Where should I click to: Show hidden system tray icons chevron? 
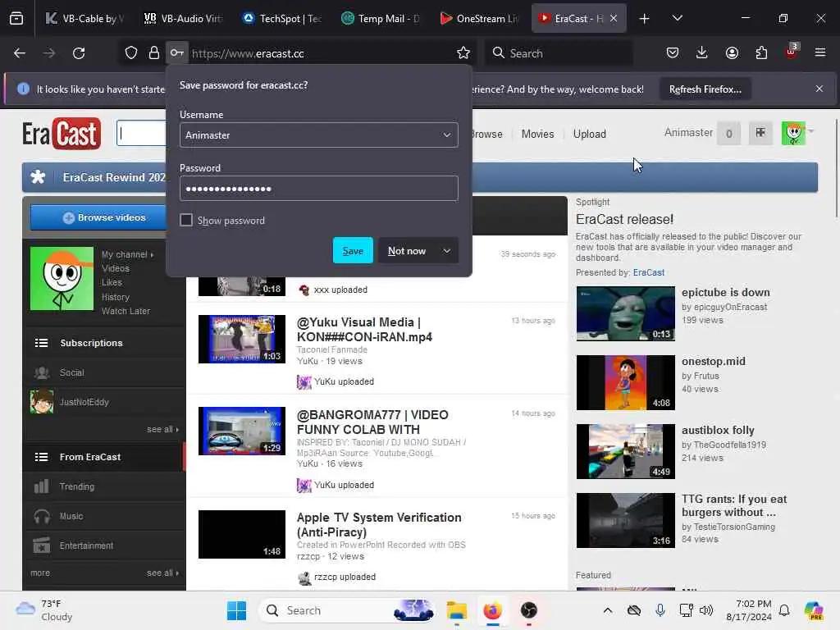click(x=608, y=610)
